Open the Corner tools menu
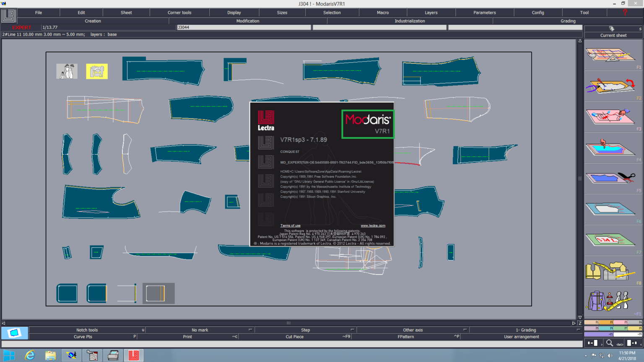The width and height of the screenshot is (644, 362). 179,13
